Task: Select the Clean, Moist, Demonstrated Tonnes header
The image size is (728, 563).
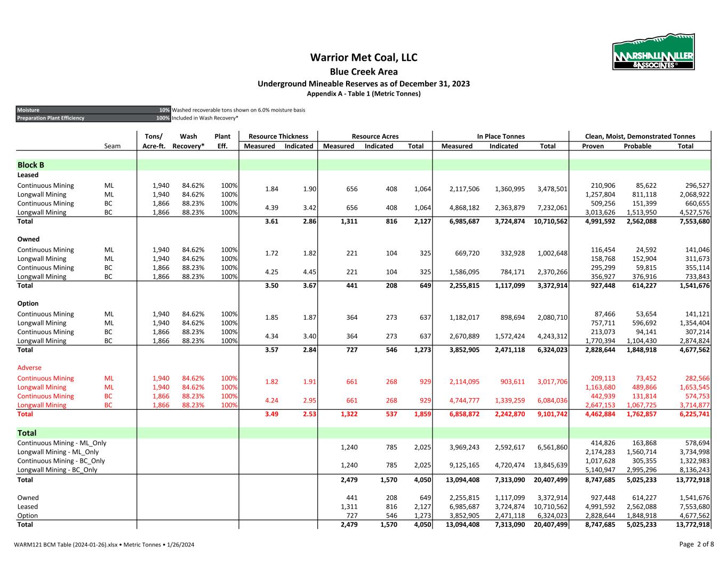Action: point(640,136)
